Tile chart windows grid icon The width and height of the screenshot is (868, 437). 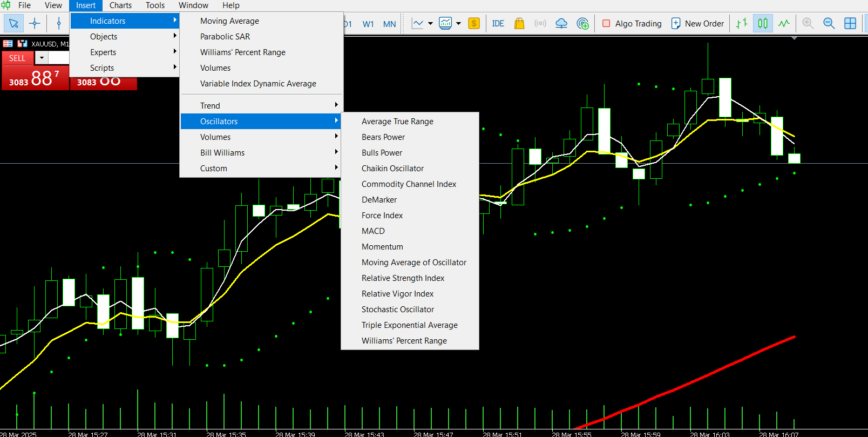pyautogui.click(x=850, y=23)
